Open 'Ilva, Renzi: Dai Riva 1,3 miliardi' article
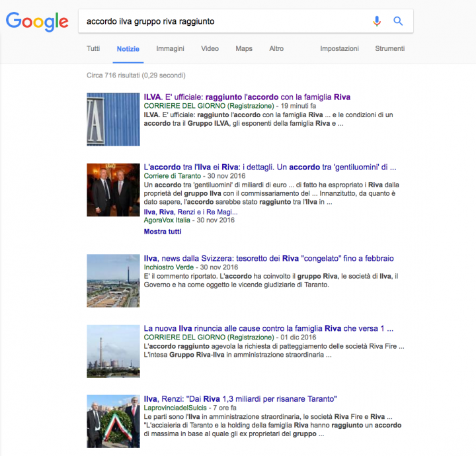 click(x=240, y=399)
